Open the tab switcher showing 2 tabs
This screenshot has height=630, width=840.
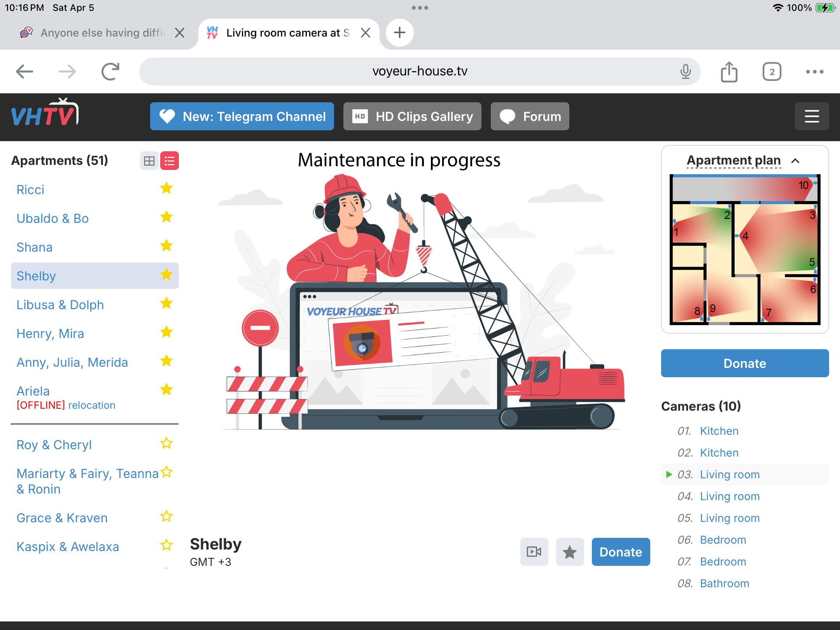772,72
